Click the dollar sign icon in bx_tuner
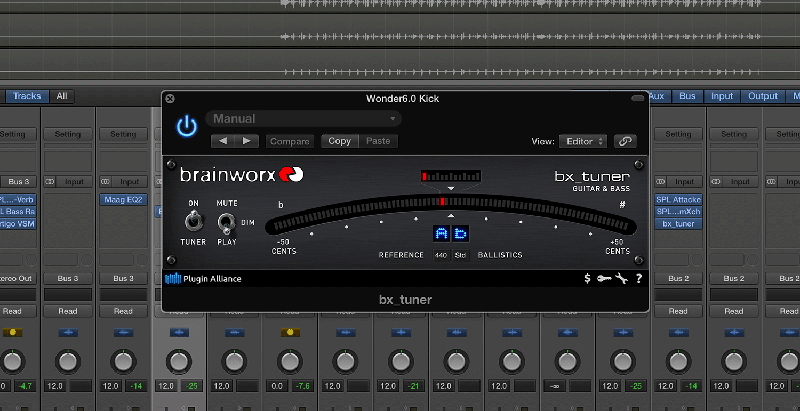 pos(587,278)
